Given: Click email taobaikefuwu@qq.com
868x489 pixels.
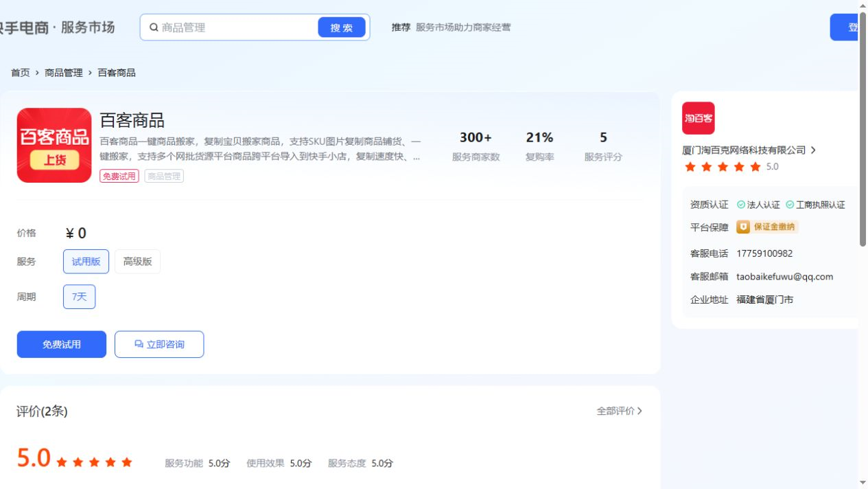Looking at the screenshot, I should tap(785, 277).
